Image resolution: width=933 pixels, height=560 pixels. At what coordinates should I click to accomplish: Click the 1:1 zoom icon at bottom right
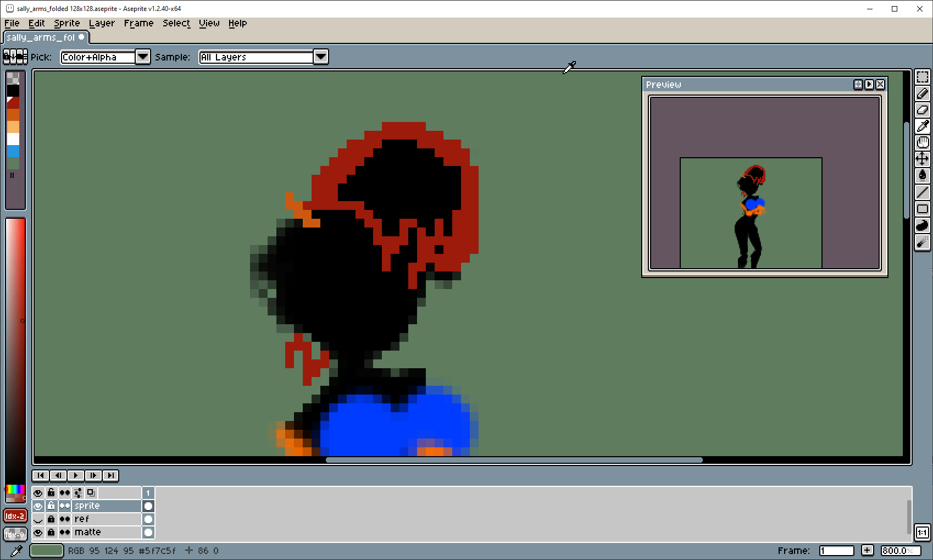[x=924, y=533]
